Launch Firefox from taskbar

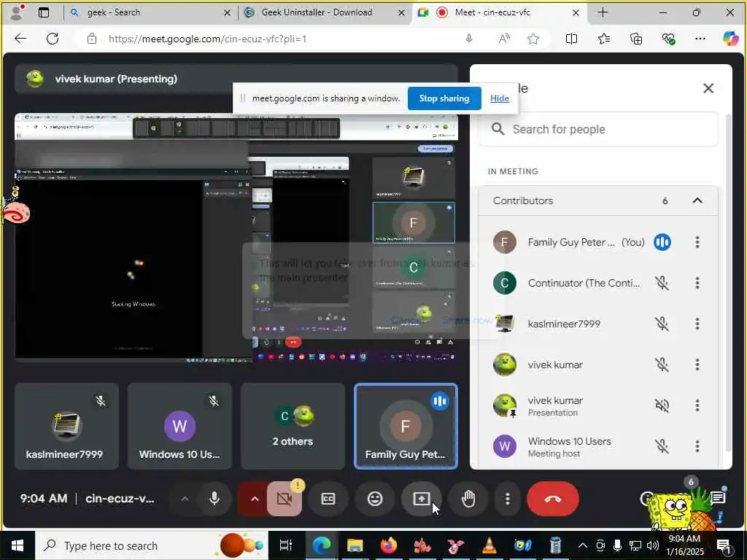(388, 545)
